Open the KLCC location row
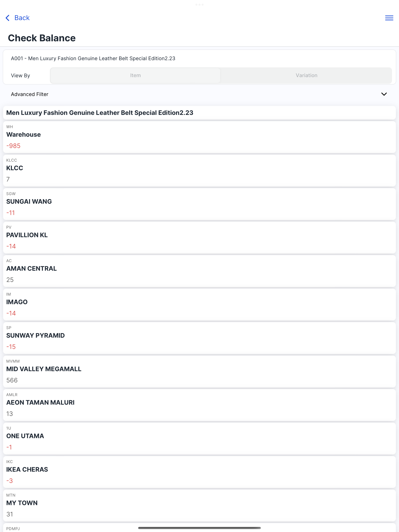The image size is (399, 532). (199, 171)
